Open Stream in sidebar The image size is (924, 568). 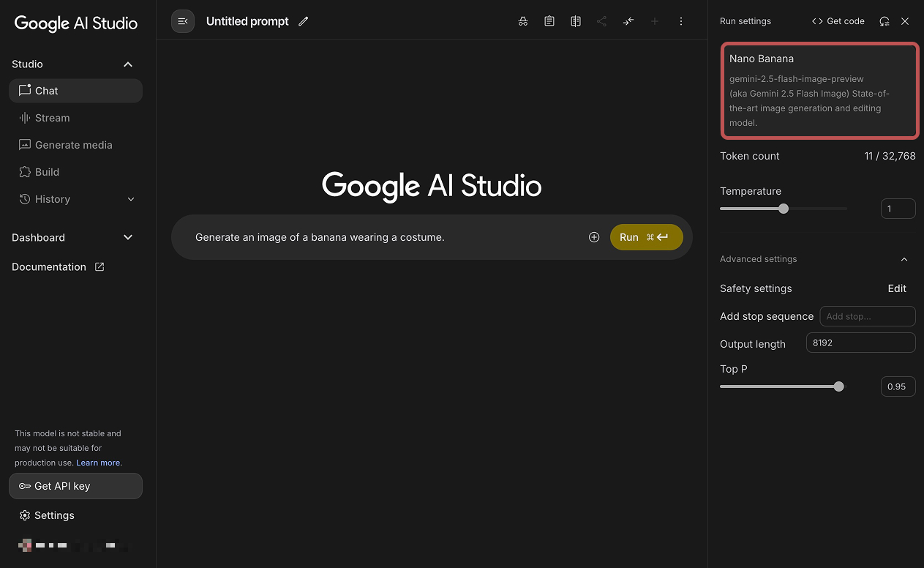pos(75,118)
